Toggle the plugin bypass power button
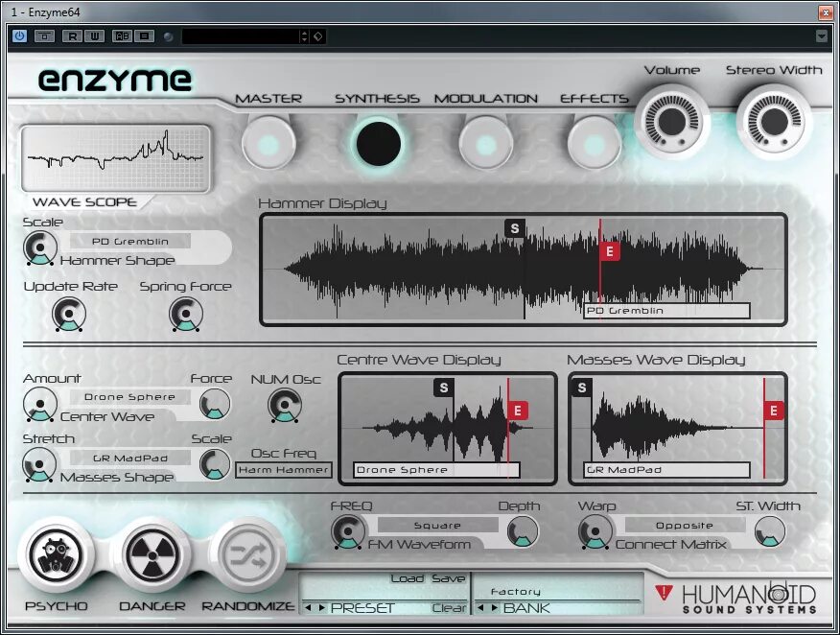This screenshot has width=840, height=635. 19,35
